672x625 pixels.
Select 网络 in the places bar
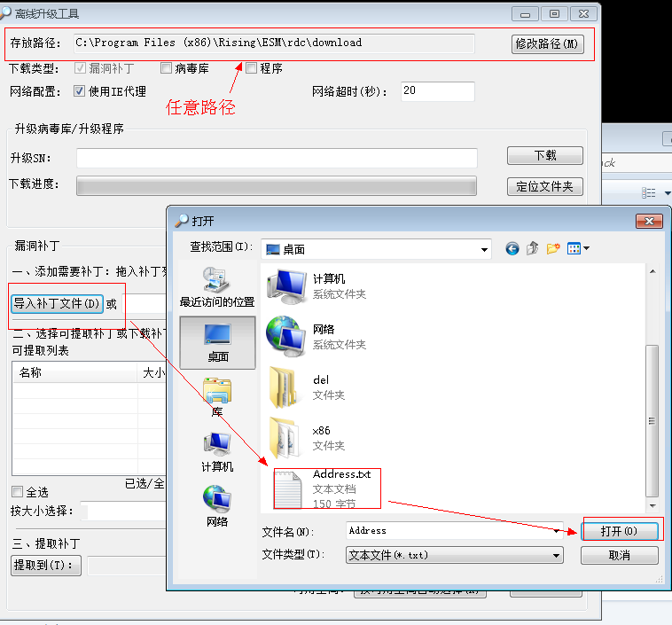click(217, 506)
